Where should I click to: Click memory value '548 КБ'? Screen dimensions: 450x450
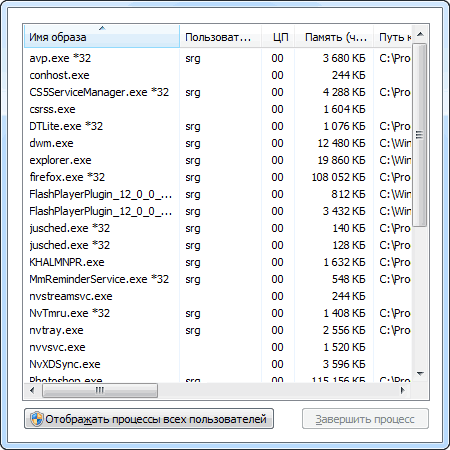click(x=349, y=279)
